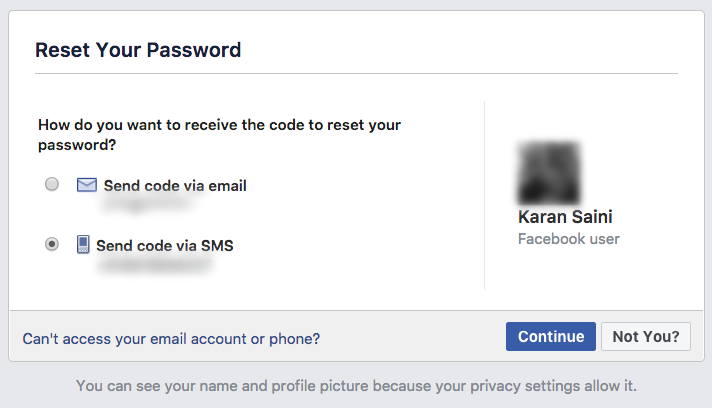This screenshot has height=408, width=712.
Task: Click the Continue button
Action: tap(551, 337)
